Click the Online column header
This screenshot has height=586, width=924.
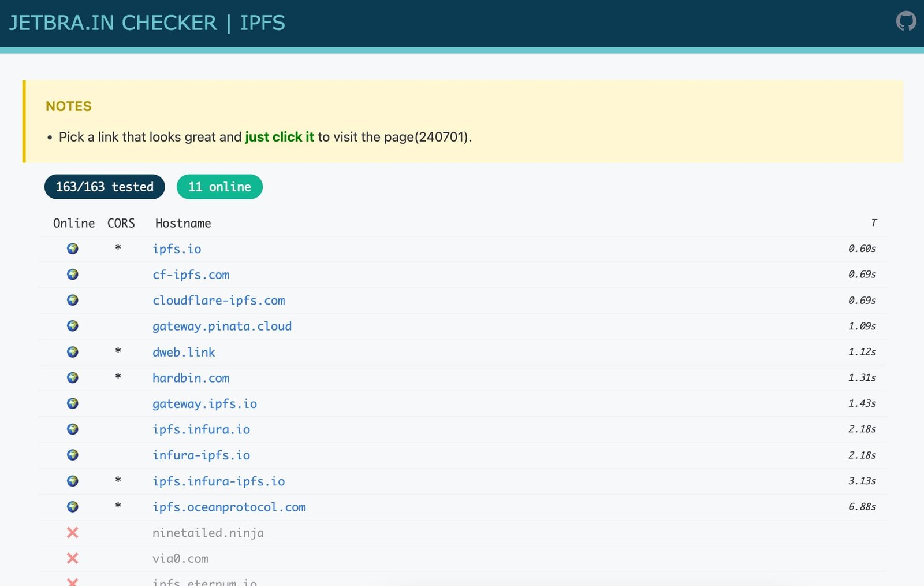coord(74,223)
